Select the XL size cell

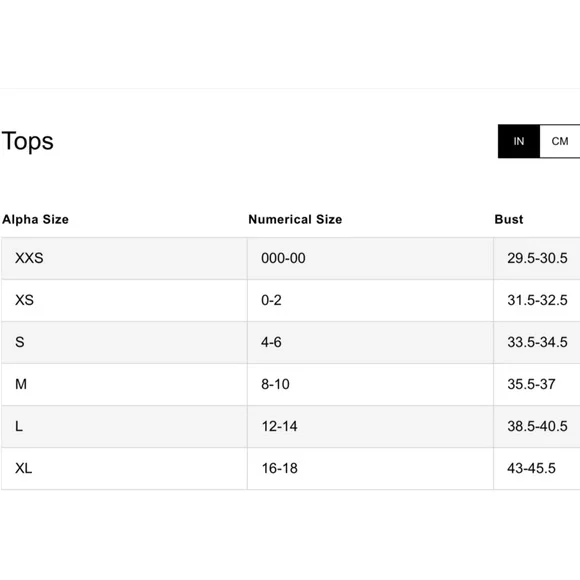point(124,469)
